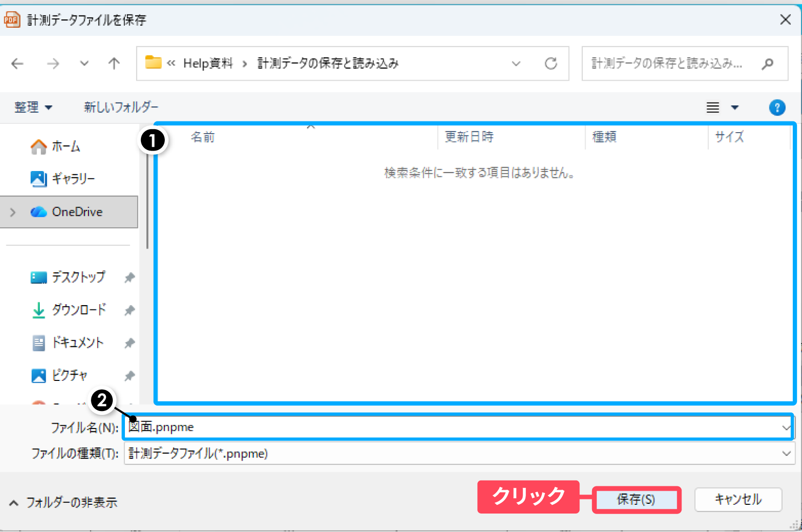Expand the file name history dropdown
The width and height of the screenshot is (802, 532).
click(786, 428)
